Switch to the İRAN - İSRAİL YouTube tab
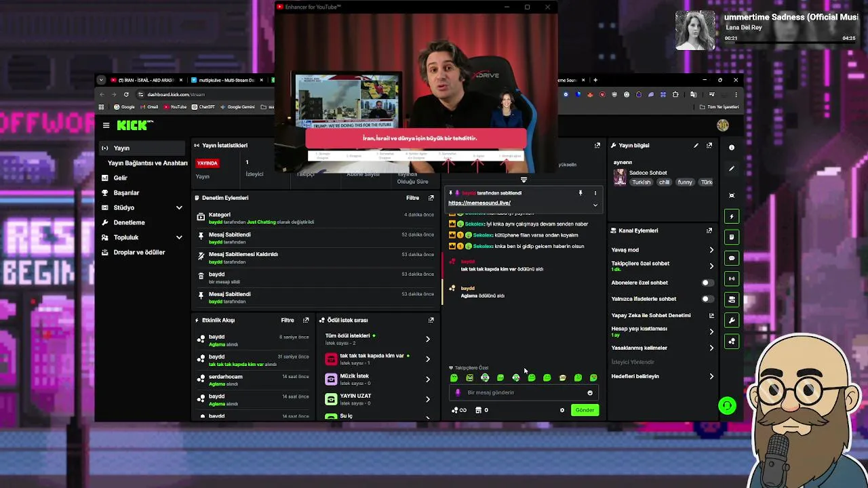This screenshot has height=488, width=868. point(146,80)
